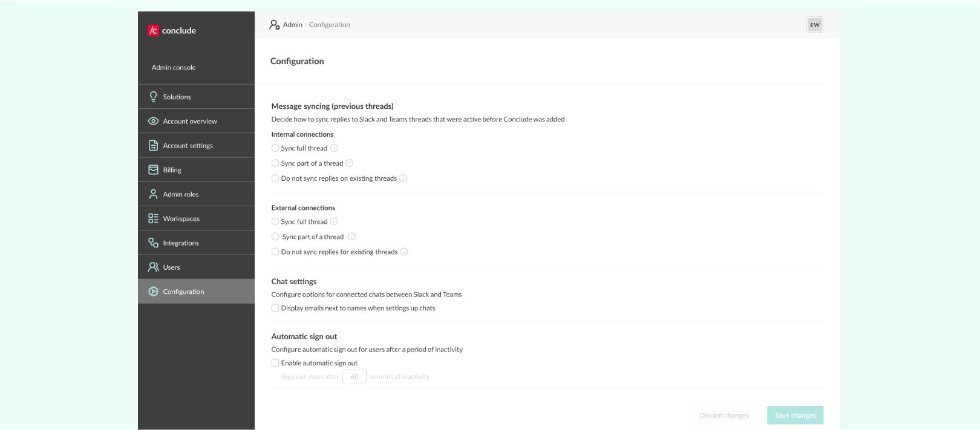Click the inactivity minutes input field
The image size is (980, 430).
(x=354, y=377)
